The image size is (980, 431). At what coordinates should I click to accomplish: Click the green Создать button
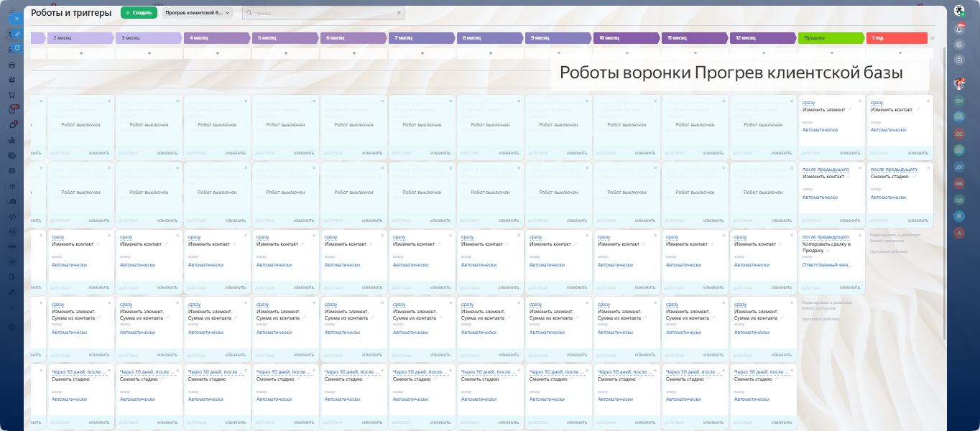click(x=139, y=13)
